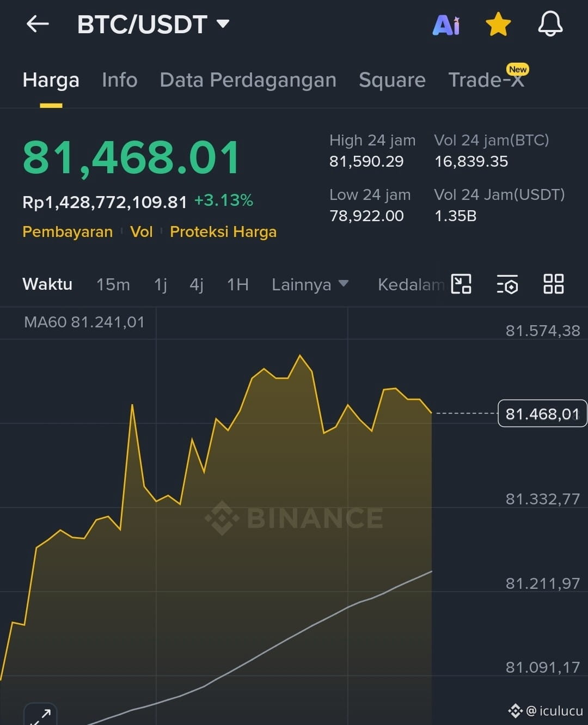Tap the Proteksi Harga link
588x725 pixels.
pos(223,232)
